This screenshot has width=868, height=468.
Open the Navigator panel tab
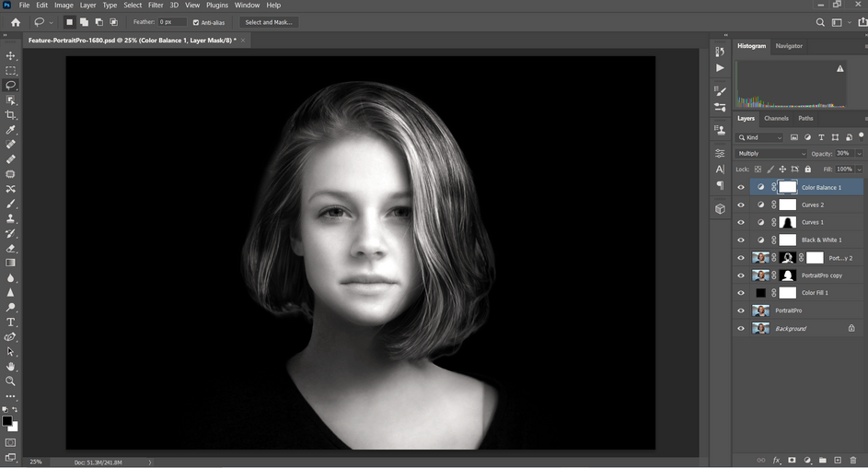point(789,45)
